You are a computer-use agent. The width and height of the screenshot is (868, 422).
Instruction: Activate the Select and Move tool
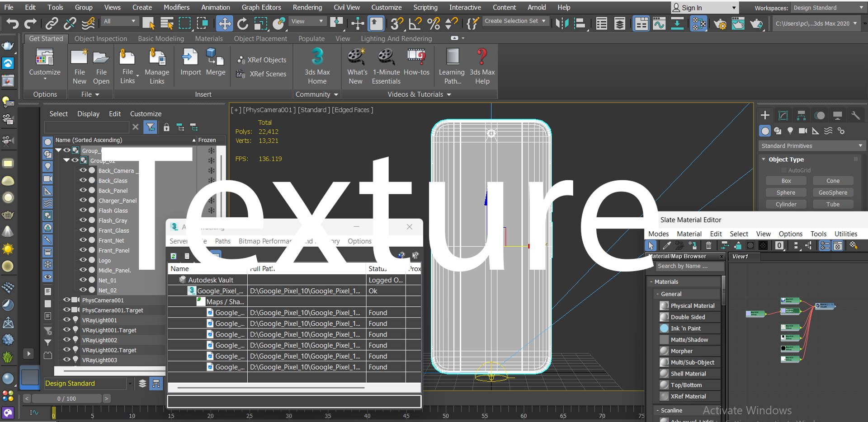point(225,23)
